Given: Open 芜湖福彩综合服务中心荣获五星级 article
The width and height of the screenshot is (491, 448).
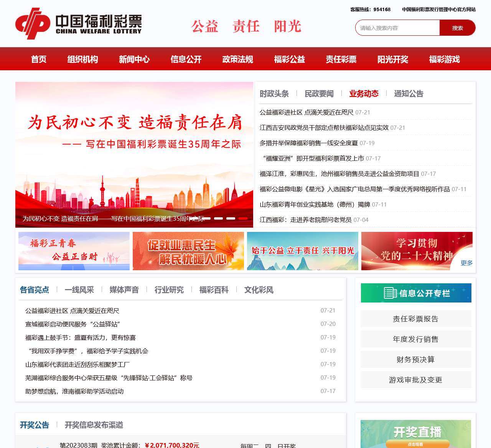Looking at the screenshot, I should (x=109, y=378).
